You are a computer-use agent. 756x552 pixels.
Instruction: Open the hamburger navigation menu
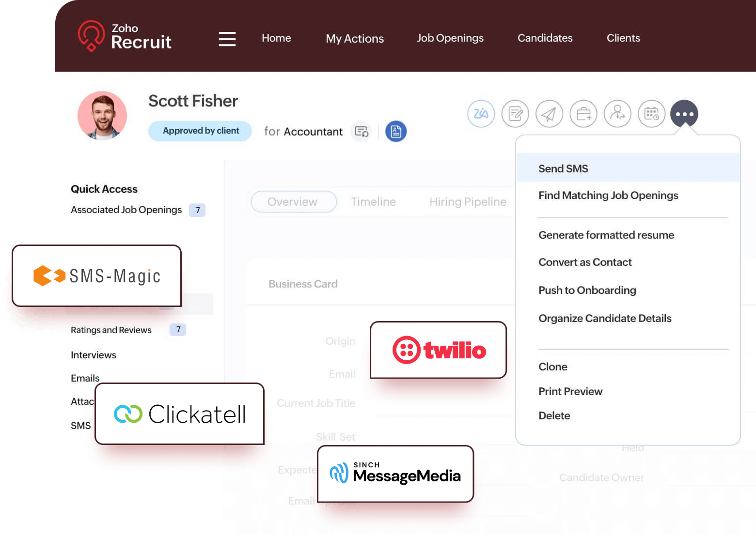[227, 39]
